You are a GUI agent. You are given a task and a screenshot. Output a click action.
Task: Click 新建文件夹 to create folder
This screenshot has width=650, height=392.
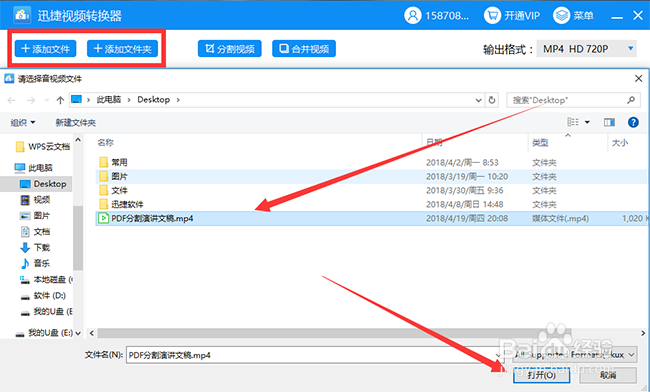(x=75, y=122)
